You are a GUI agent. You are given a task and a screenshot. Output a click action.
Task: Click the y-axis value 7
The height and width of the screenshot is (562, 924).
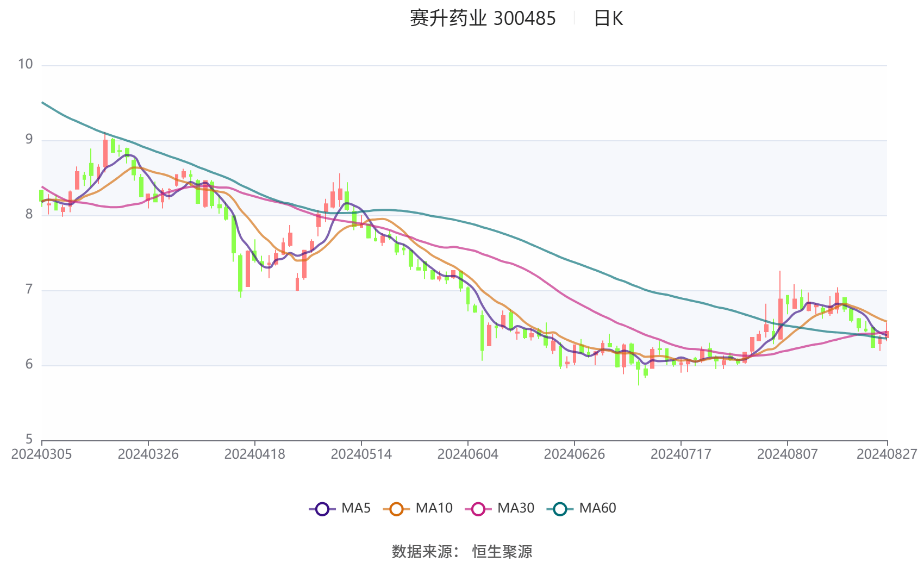pyautogui.click(x=29, y=289)
